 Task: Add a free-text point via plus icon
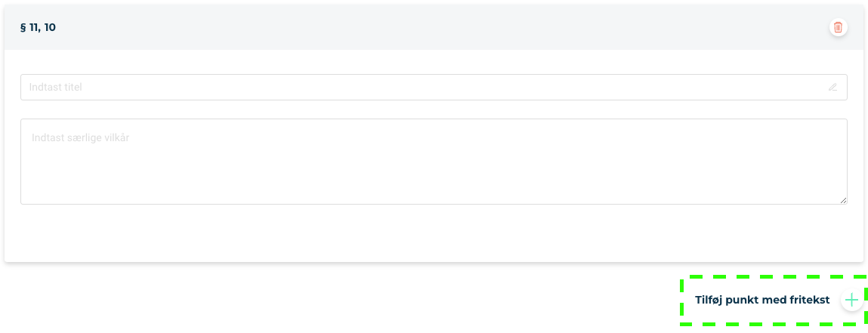851,301
